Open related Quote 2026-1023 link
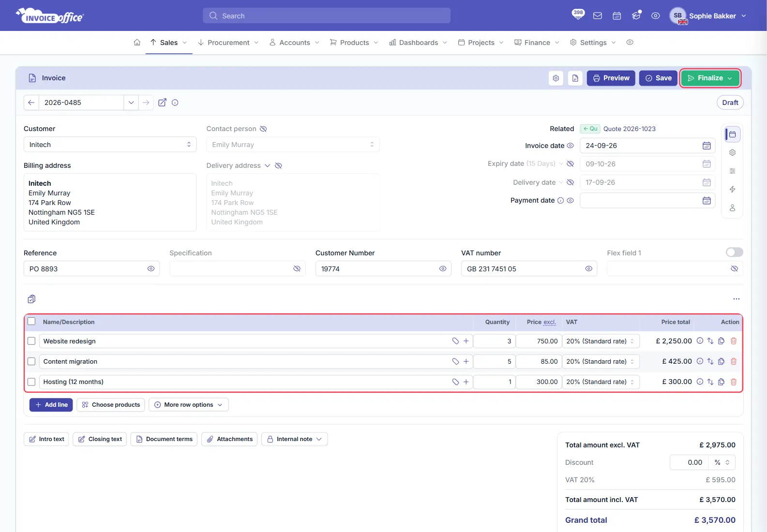Image resolution: width=767 pixels, height=532 pixels. (629, 129)
